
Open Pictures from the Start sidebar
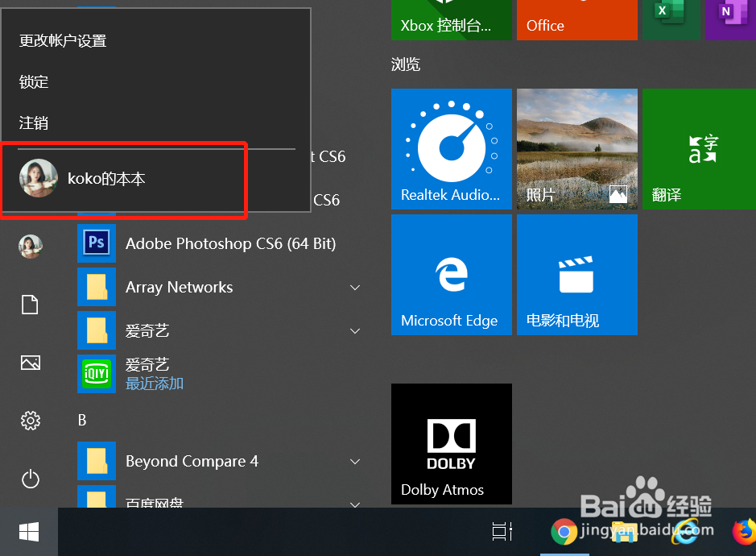(x=31, y=363)
